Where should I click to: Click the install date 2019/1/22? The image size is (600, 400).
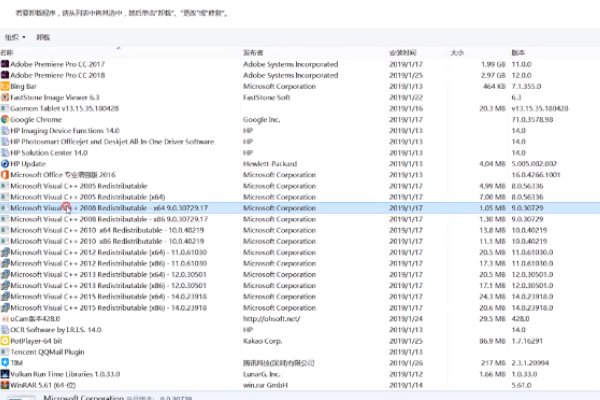coord(406,97)
